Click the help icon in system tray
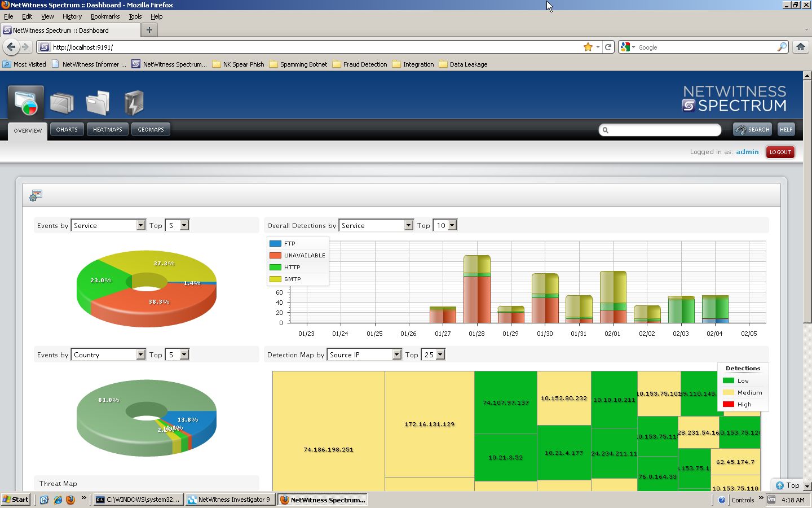This screenshot has width=812, height=508. pos(722,500)
